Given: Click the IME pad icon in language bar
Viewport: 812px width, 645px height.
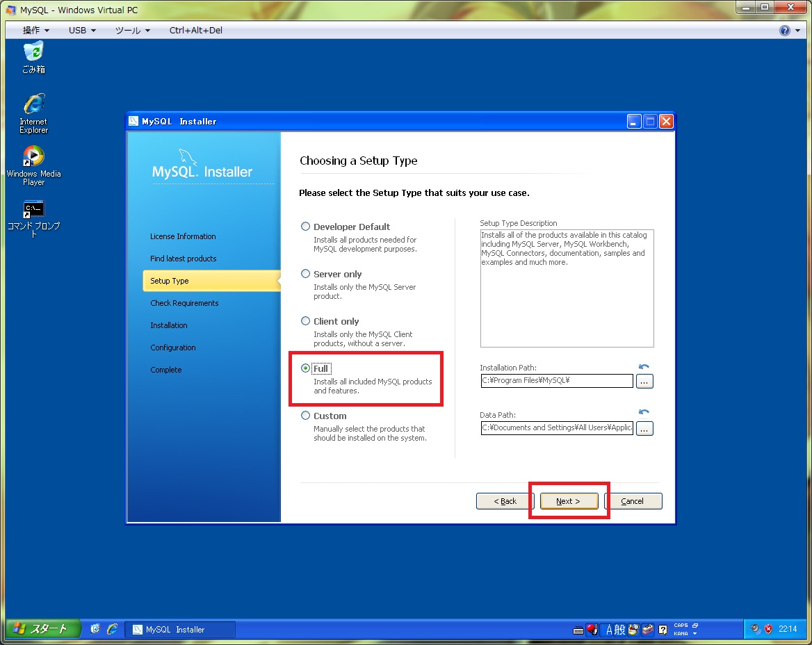Looking at the screenshot, I should pos(633,630).
